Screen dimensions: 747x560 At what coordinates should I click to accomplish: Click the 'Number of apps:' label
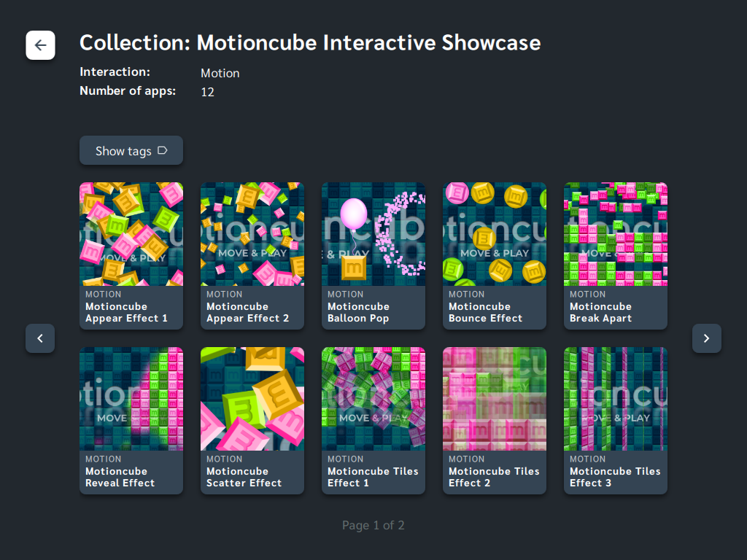pos(128,91)
